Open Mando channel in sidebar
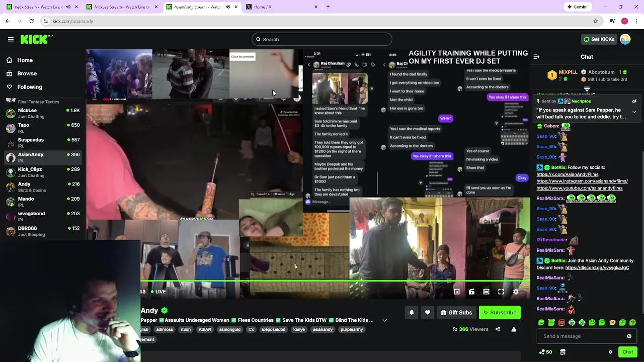Image resolution: width=644 pixels, height=362 pixels. tap(42, 202)
